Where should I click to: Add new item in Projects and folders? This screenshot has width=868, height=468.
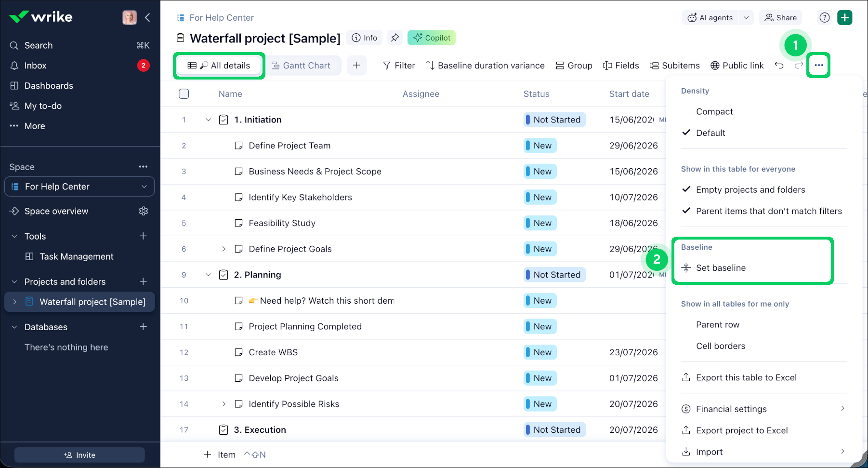pos(143,281)
